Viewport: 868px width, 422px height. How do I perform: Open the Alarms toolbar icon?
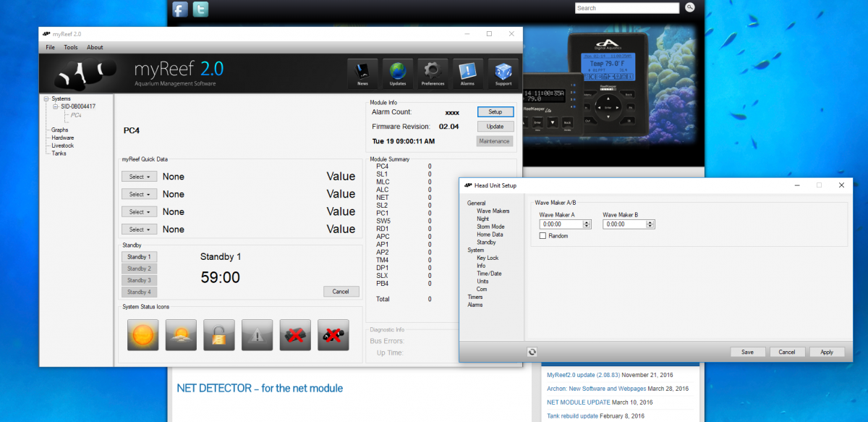coord(468,73)
